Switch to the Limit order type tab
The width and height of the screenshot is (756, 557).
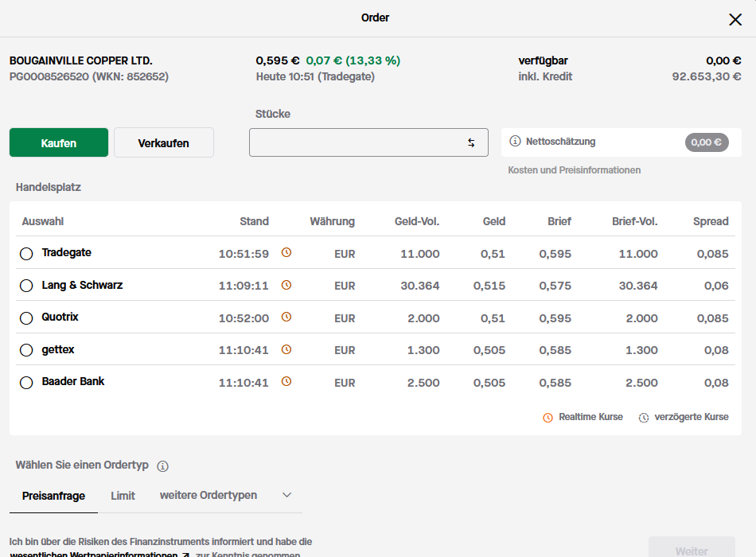point(123,496)
